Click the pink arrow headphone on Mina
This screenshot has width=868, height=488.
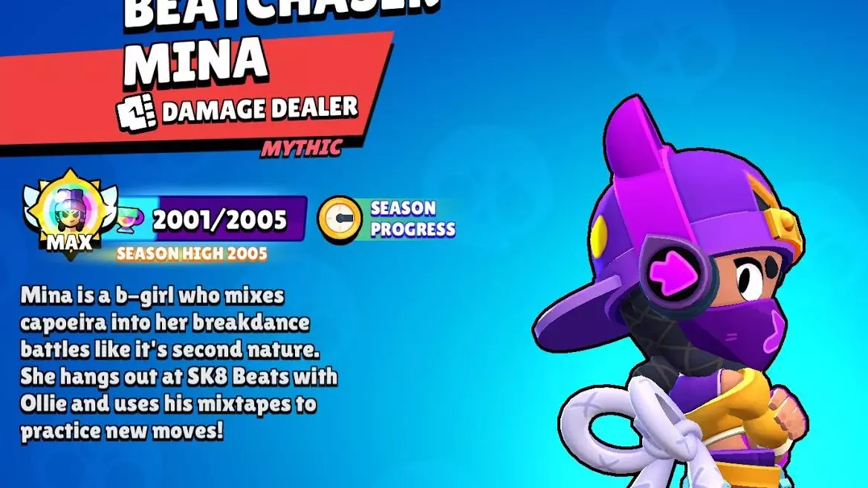tap(674, 271)
